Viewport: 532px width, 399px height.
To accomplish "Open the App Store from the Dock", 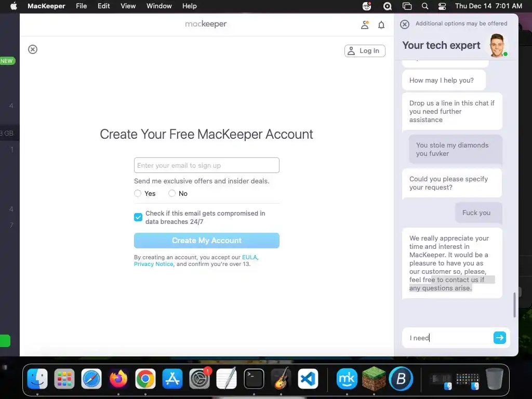I will pyautogui.click(x=172, y=379).
